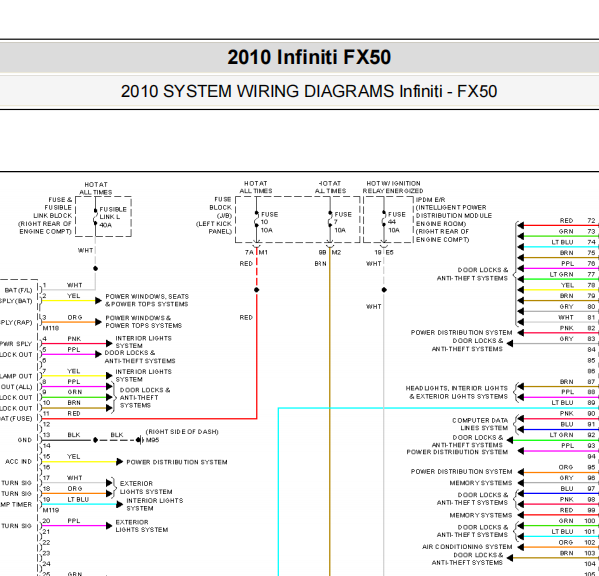The image size is (599, 576).
Task: Select the "M119" connector label
Action: tap(51, 510)
